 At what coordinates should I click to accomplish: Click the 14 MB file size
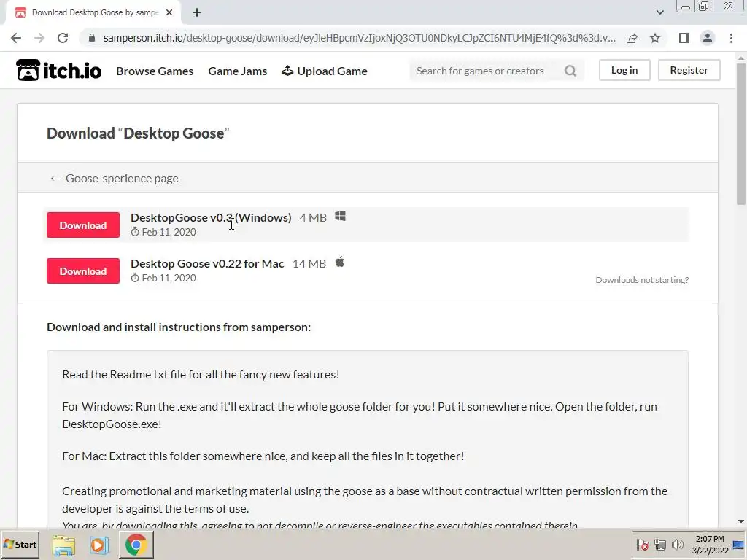tap(309, 263)
